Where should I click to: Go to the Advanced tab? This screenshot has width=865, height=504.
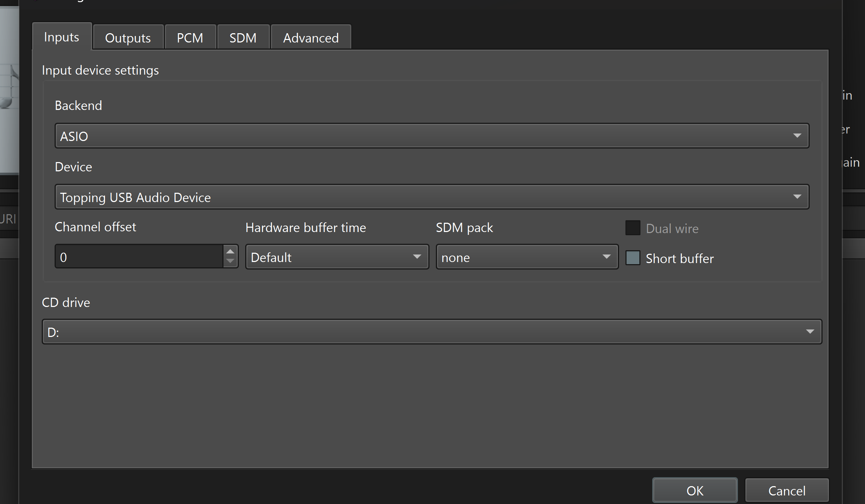[311, 37]
